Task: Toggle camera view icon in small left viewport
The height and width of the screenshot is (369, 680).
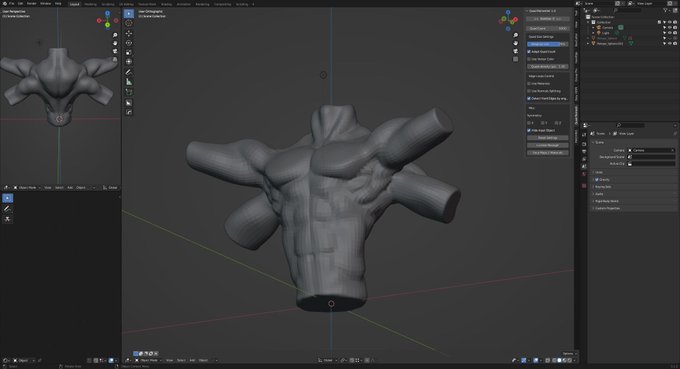Action: (115, 51)
